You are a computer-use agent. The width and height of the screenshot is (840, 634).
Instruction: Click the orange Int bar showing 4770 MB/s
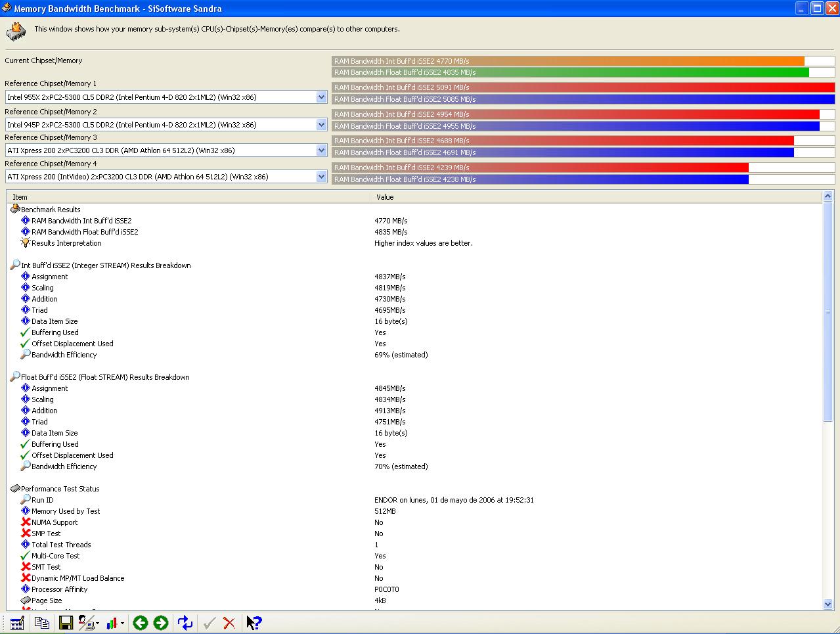click(x=568, y=61)
